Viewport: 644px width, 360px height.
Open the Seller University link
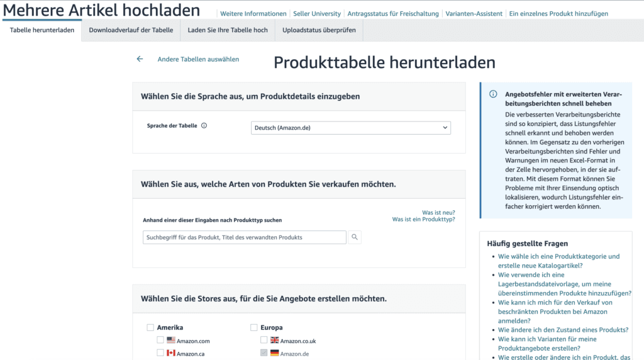pos(317,14)
